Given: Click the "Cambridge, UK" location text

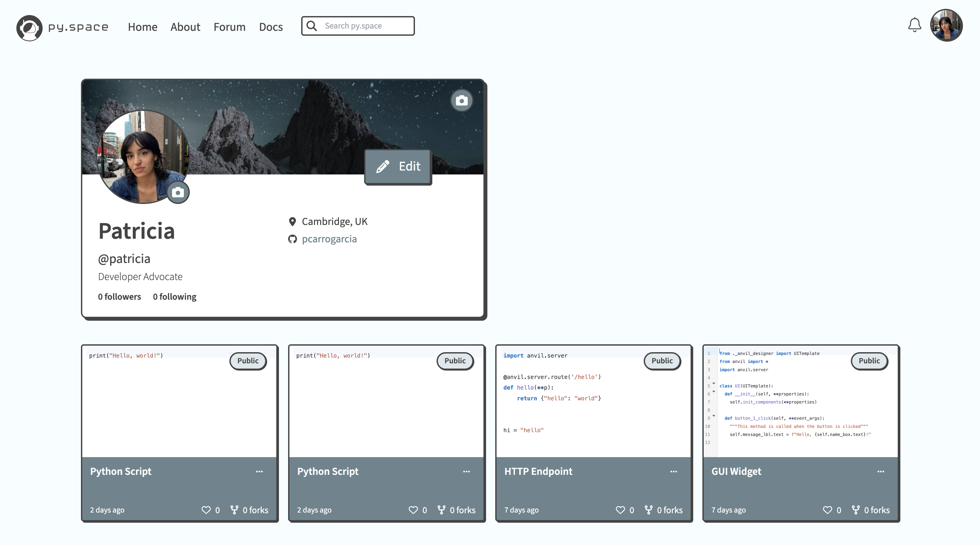Looking at the screenshot, I should click(335, 221).
